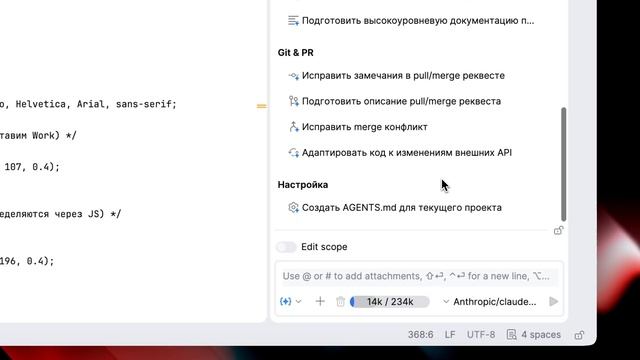Click the '4 spaces' indent setting
This screenshot has width=640, height=360.
coord(541,335)
